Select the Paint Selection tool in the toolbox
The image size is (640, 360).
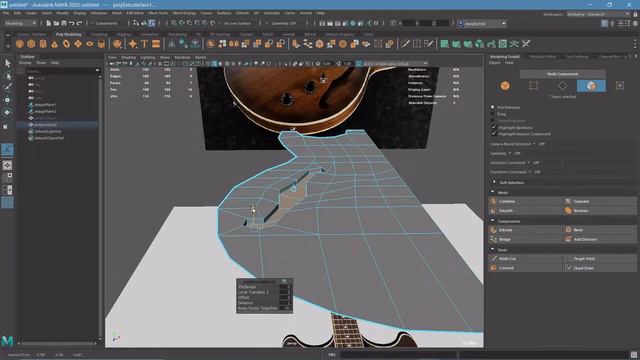pyautogui.click(x=8, y=87)
